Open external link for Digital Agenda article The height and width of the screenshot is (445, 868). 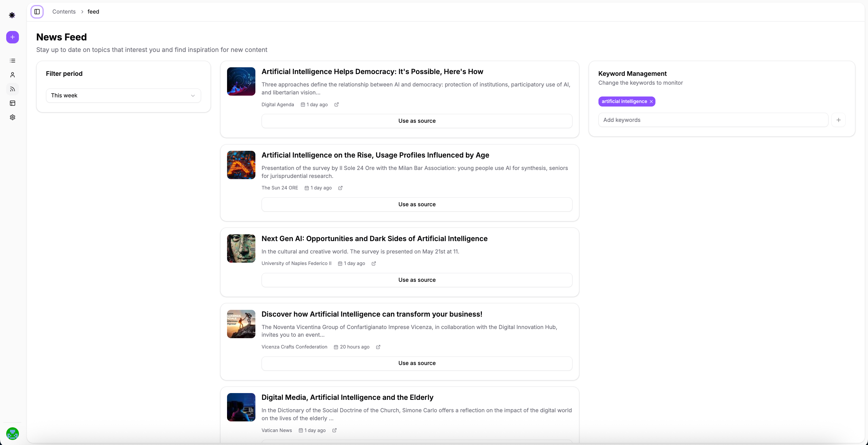[x=336, y=104]
